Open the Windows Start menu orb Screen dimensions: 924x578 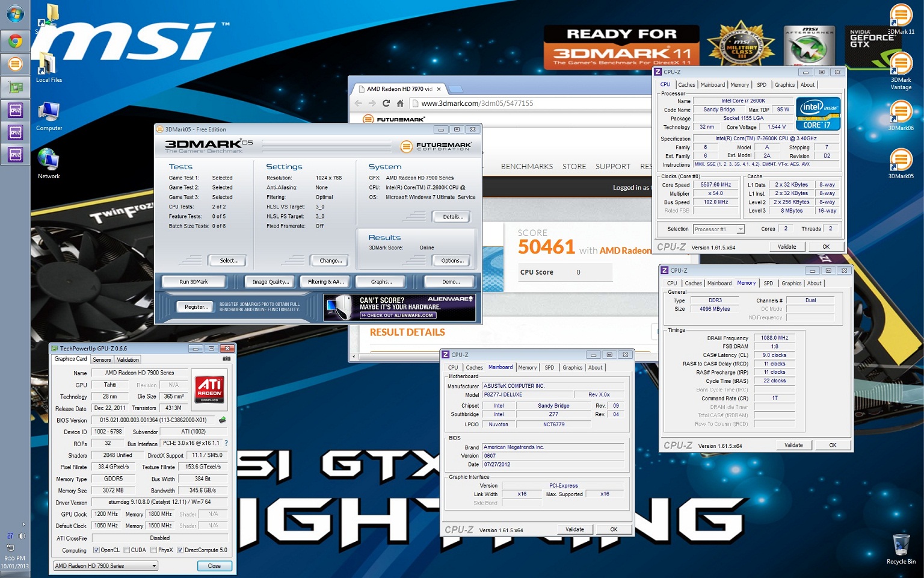pos(15,14)
